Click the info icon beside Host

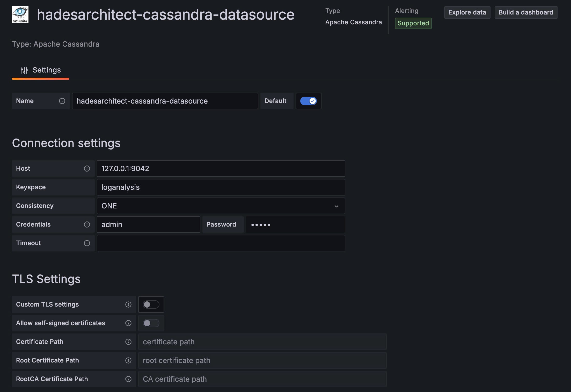tap(87, 169)
